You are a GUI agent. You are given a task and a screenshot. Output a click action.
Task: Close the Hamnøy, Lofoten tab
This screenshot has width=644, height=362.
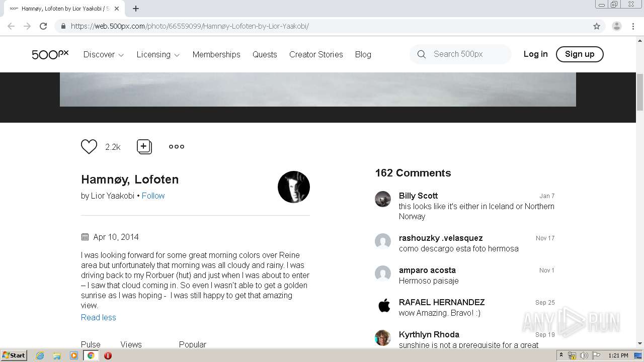click(117, 9)
